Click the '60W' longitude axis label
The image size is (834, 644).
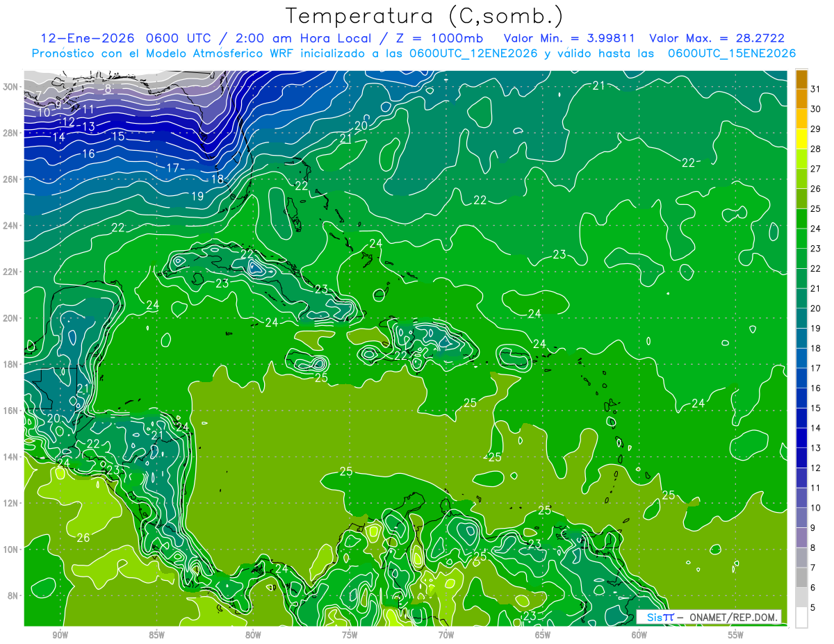[x=639, y=635]
